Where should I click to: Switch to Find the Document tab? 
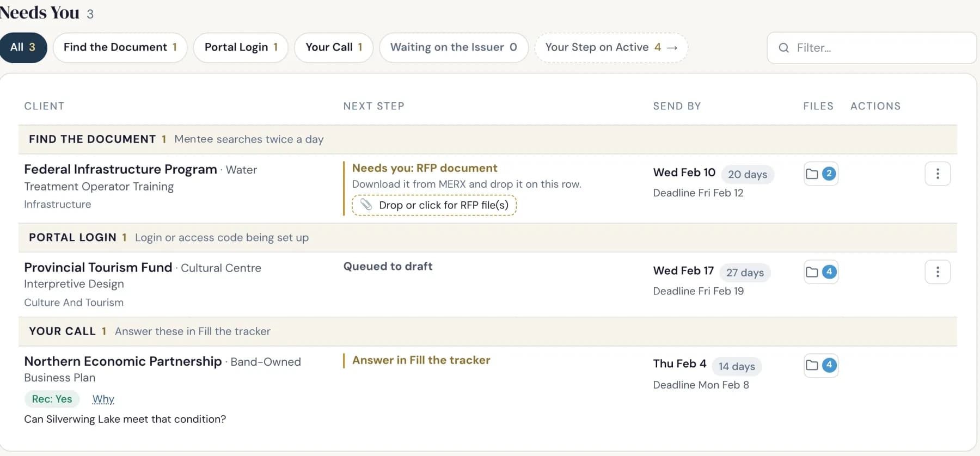[x=120, y=47]
